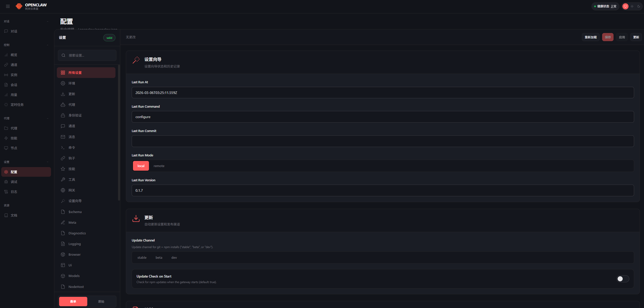Click the hamburger menu icon
Screen dimensions: 644x308
click(8, 6)
